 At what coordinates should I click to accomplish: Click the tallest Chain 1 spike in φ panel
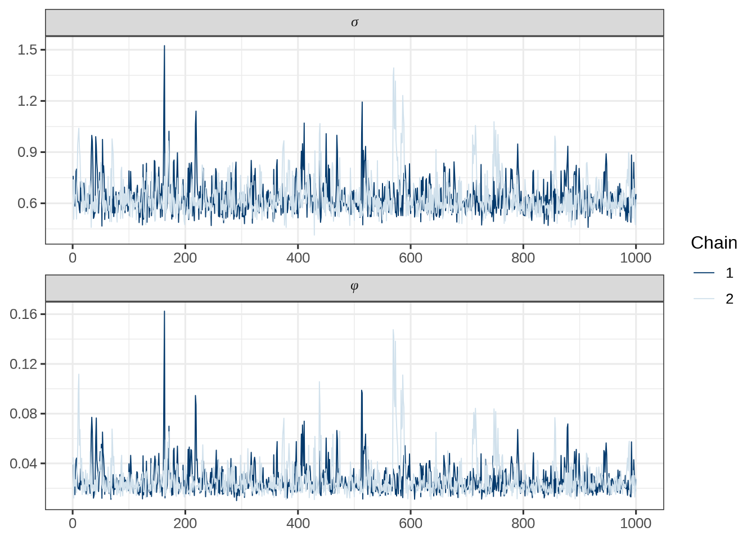164,312
